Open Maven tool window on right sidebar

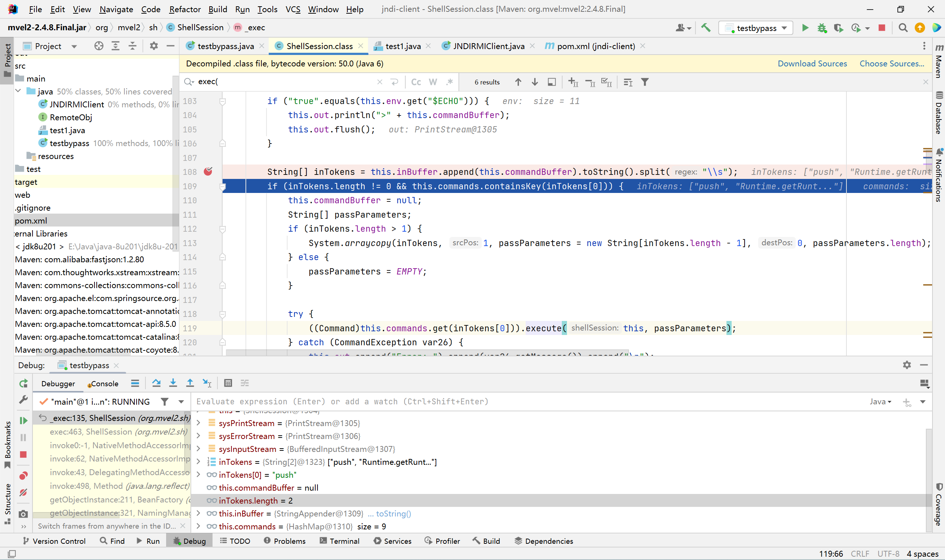point(939,61)
